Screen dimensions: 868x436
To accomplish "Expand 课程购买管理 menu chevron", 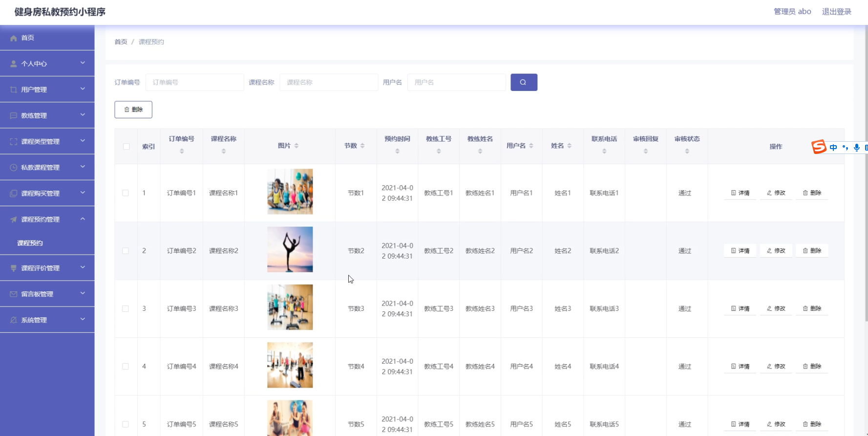I will [83, 193].
